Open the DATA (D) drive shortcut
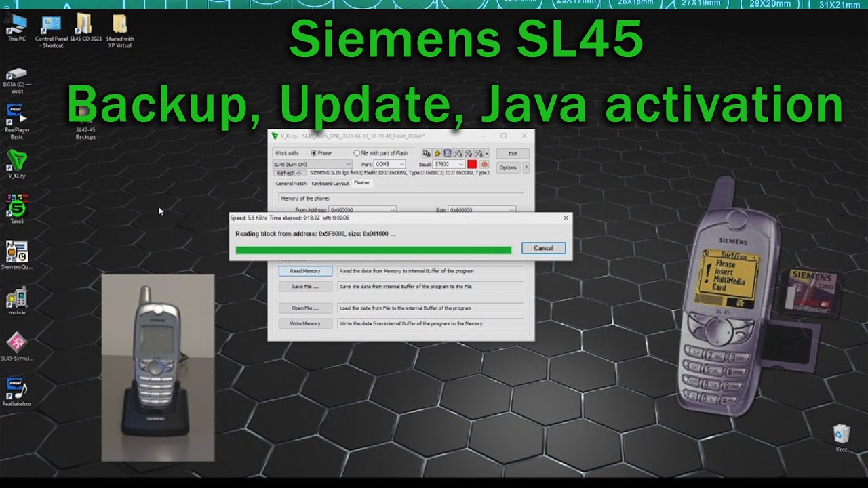The height and width of the screenshot is (488, 868). click(17, 79)
